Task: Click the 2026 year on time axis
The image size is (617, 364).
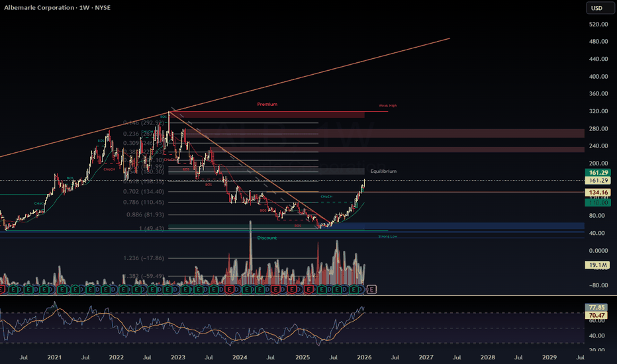Action: (364, 357)
